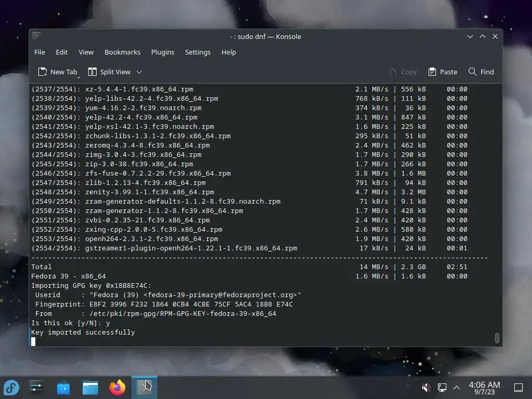Open the Bookmarks menu

pos(122,52)
